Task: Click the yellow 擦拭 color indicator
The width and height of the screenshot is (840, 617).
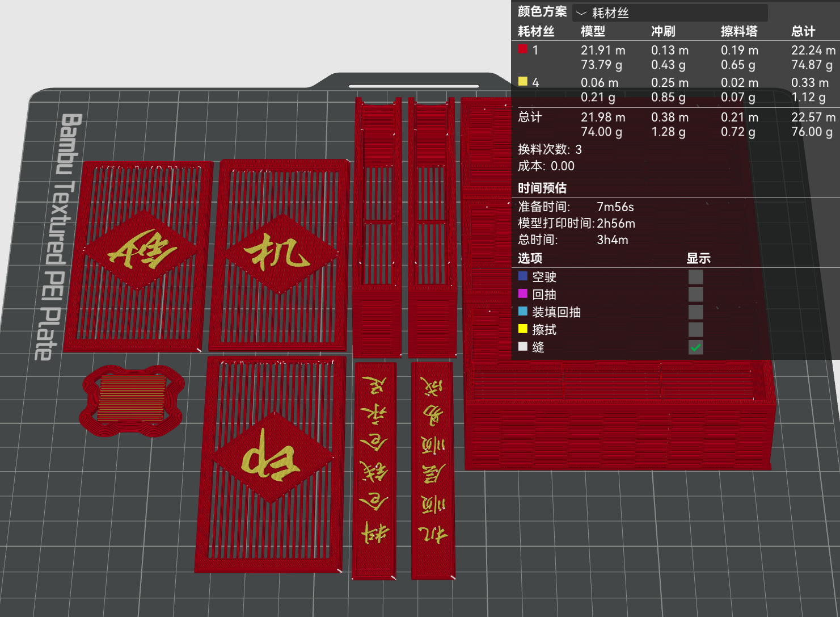Action: [523, 329]
